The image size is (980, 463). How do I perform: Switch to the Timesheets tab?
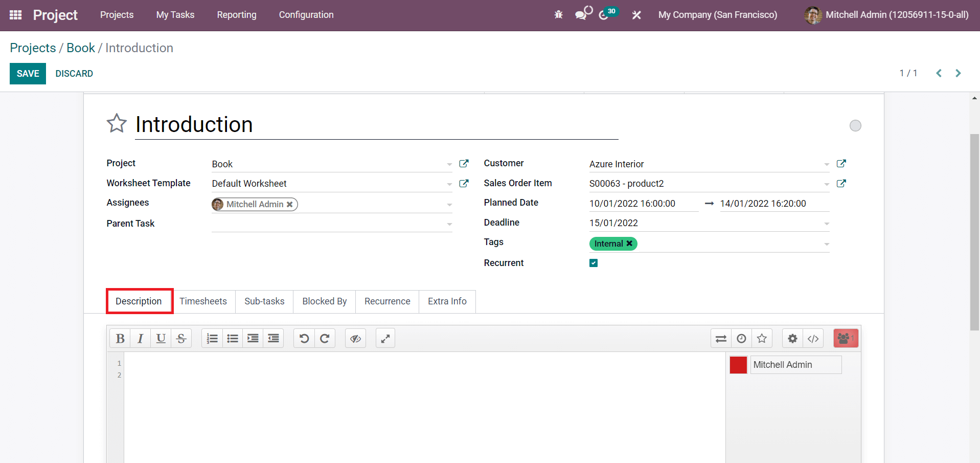203,301
